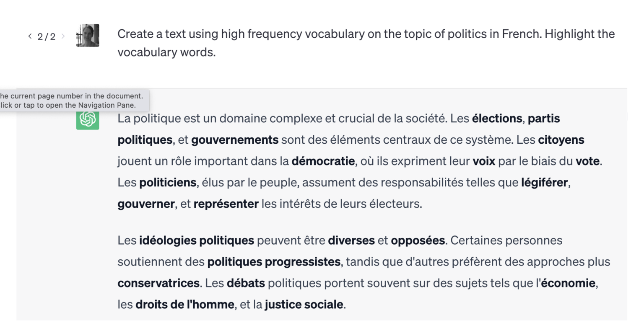The height and width of the screenshot is (323, 644).
Task: Click the ChatGPT logo icon
Action: tap(88, 119)
